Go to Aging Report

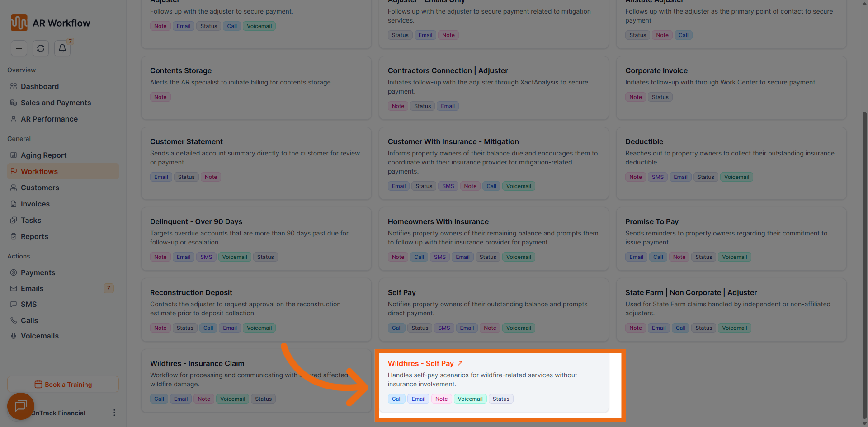click(x=43, y=155)
